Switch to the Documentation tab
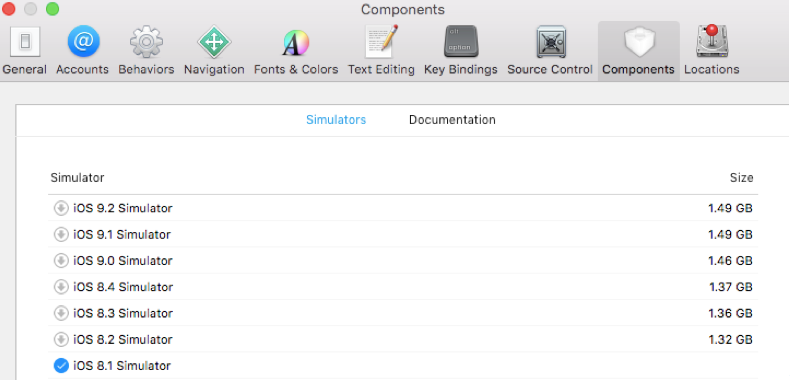 [452, 120]
